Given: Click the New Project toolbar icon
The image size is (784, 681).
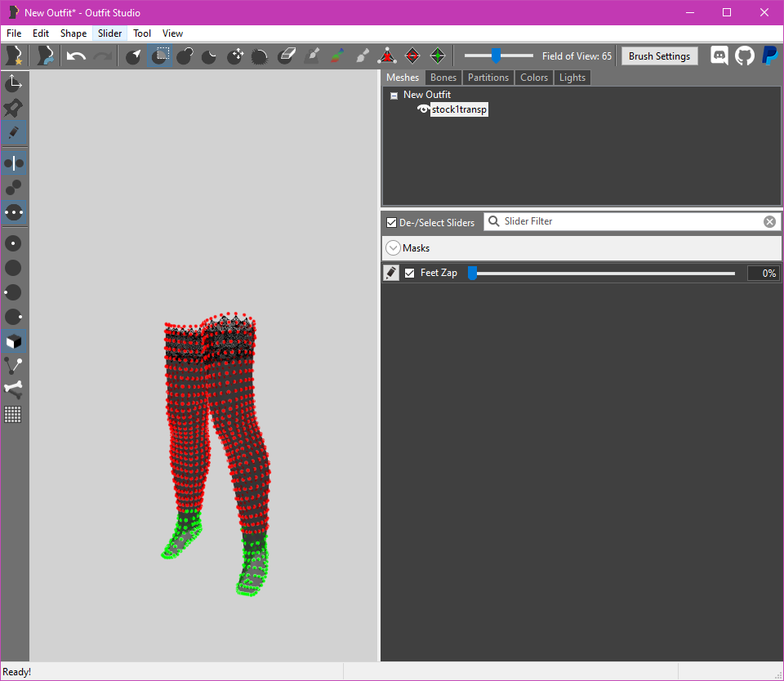Looking at the screenshot, I should (x=14, y=56).
